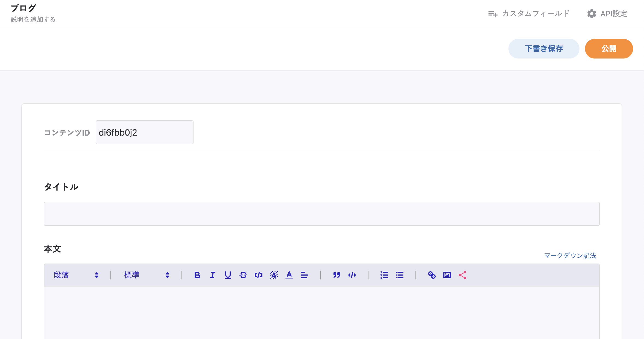This screenshot has height=339, width=644.
Task: Click the 下書き保存 draft save button
Action: click(543, 49)
